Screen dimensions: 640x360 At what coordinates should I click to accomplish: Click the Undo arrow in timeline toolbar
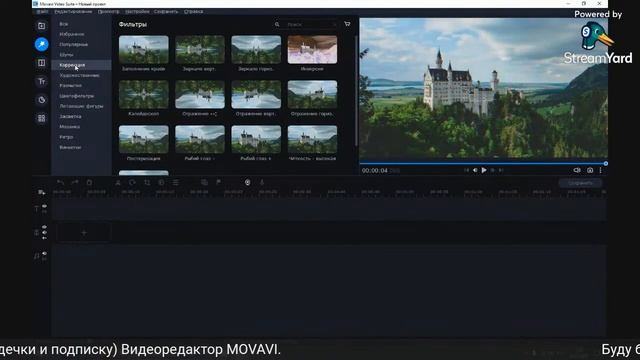[60, 182]
